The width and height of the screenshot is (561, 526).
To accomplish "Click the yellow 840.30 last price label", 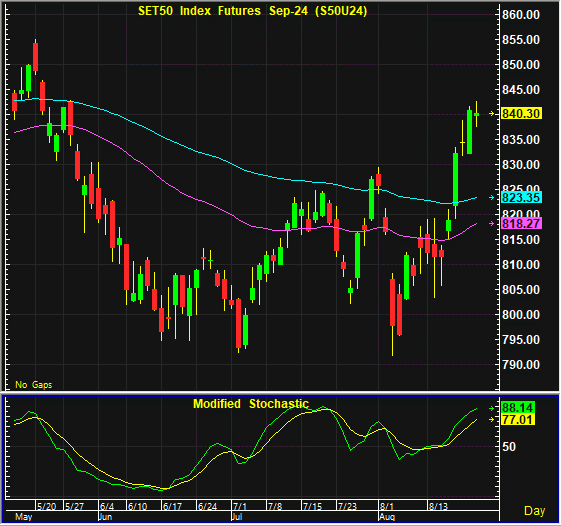I will 521,113.
